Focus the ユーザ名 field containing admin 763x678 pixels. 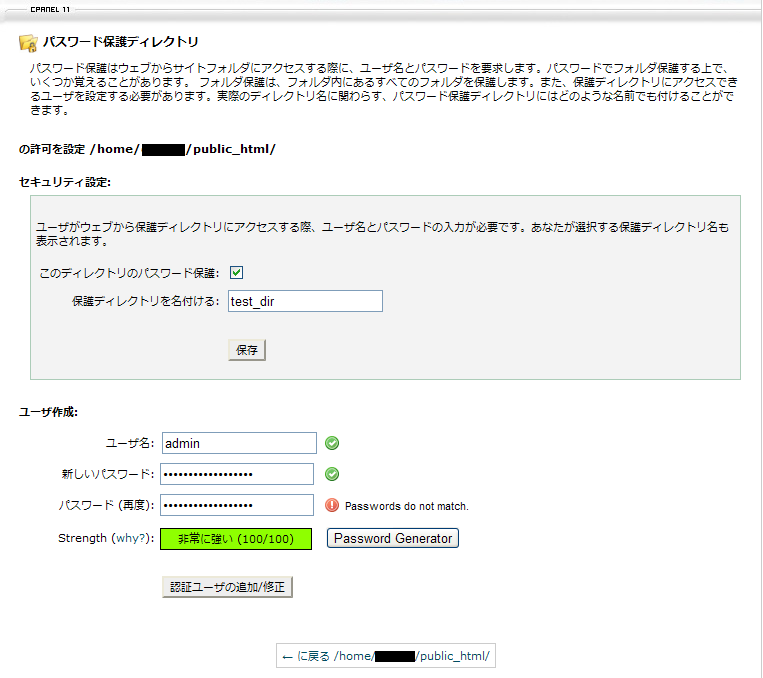(238, 443)
